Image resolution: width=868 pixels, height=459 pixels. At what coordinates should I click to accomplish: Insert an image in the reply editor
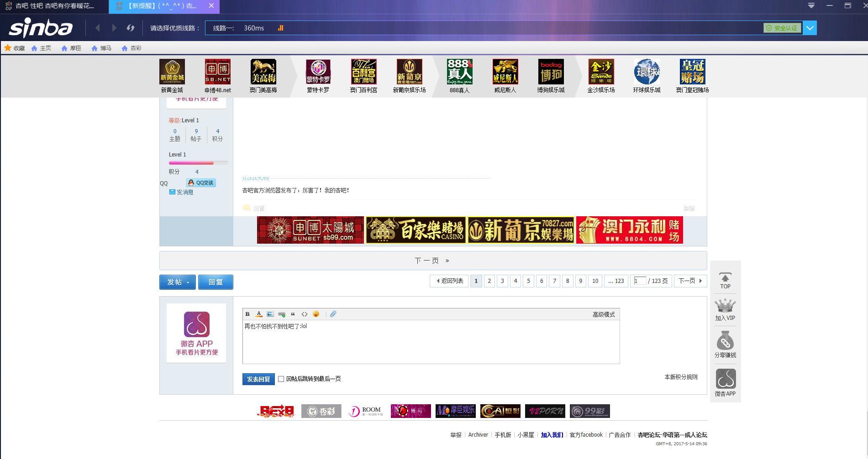pyautogui.click(x=270, y=314)
